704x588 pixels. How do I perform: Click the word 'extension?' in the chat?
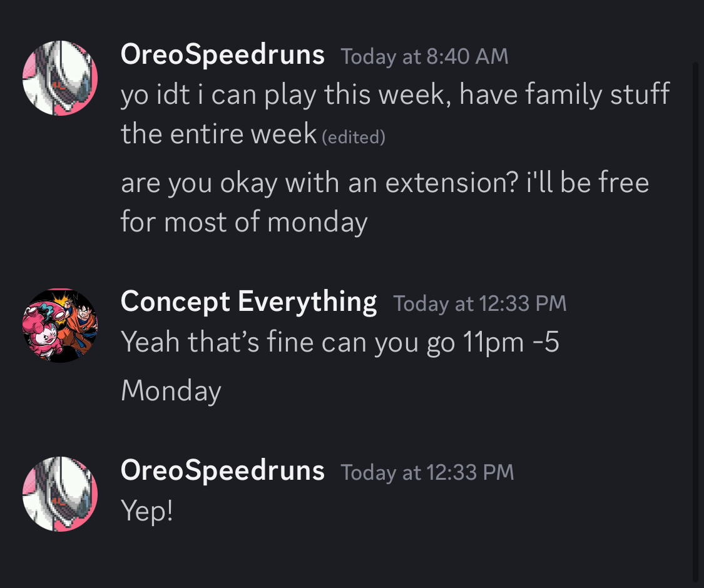point(452,183)
